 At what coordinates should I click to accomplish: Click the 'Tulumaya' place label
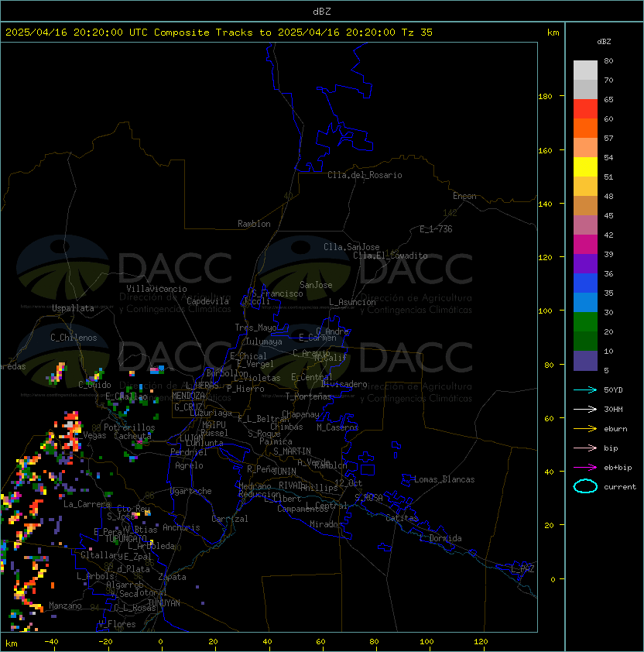click(264, 341)
